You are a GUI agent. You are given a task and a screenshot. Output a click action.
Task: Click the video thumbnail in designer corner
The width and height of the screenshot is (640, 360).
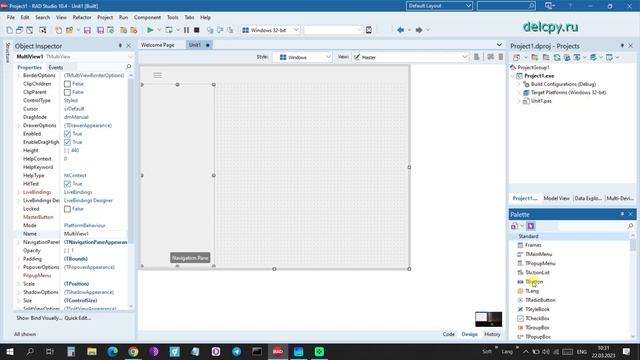click(489, 319)
